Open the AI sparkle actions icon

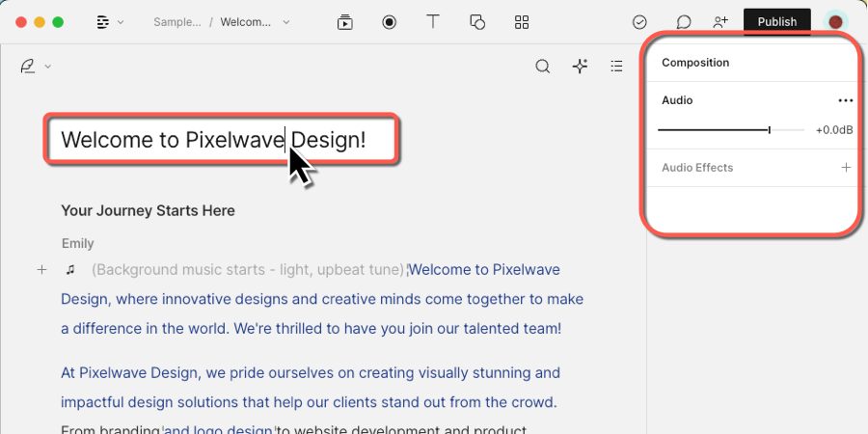580,67
